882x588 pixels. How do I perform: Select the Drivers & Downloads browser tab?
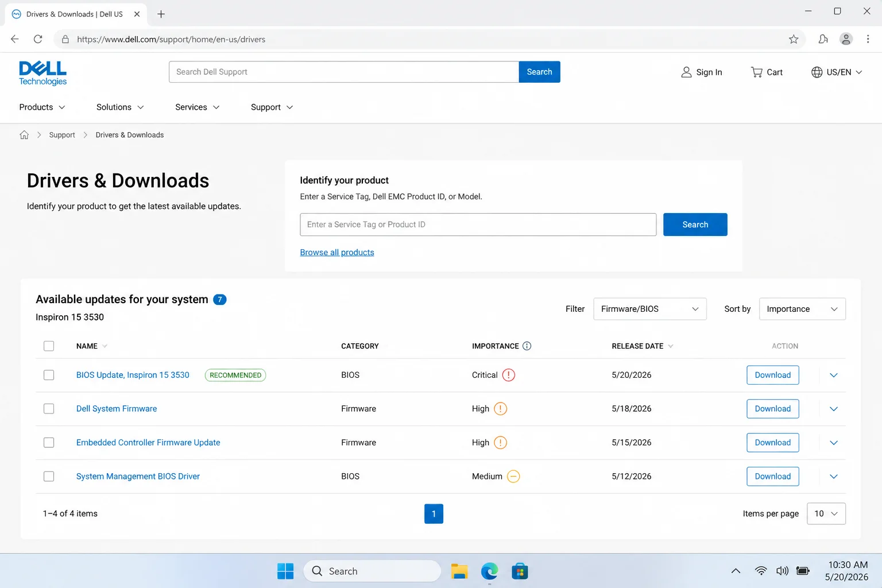[x=75, y=14]
